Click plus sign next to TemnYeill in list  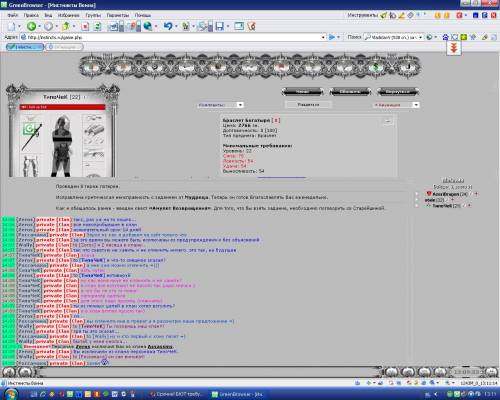469,206
